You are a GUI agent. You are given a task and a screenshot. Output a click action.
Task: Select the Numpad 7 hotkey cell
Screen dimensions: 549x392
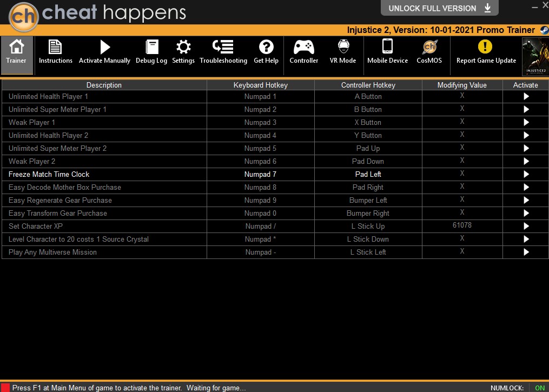click(261, 174)
